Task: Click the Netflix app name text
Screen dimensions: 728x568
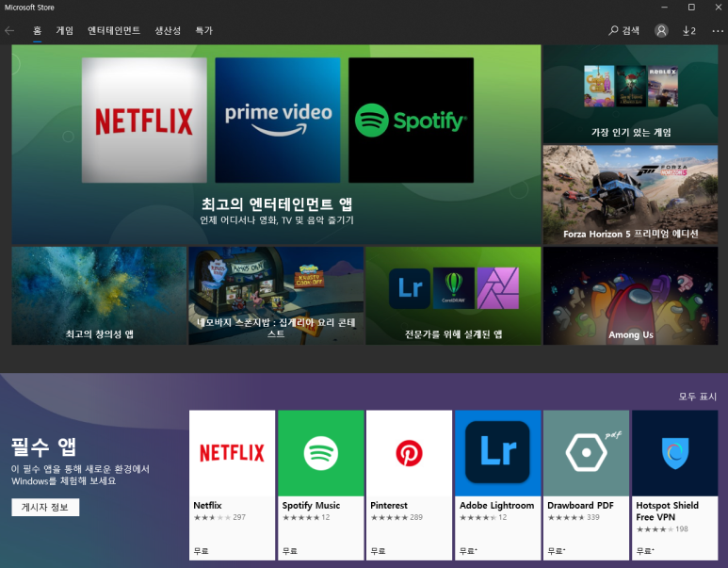Action: tap(207, 505)
